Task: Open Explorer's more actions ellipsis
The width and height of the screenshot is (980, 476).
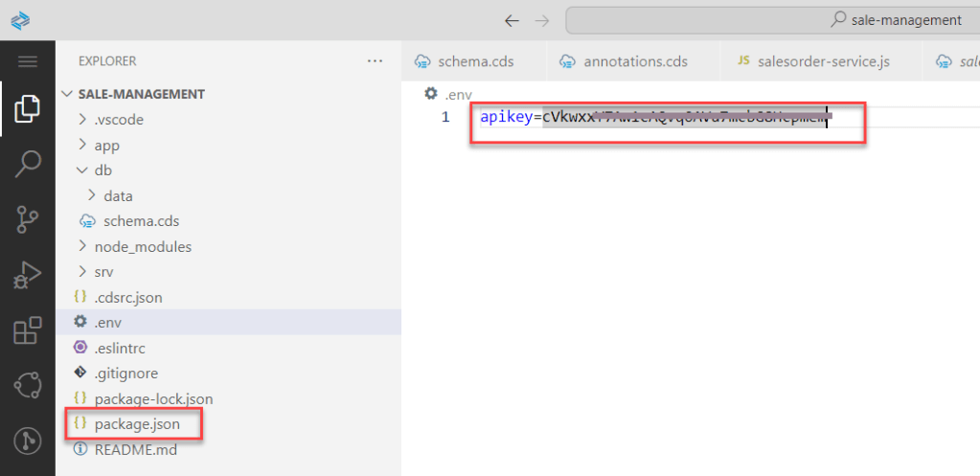Action: (x=375, y=61)
